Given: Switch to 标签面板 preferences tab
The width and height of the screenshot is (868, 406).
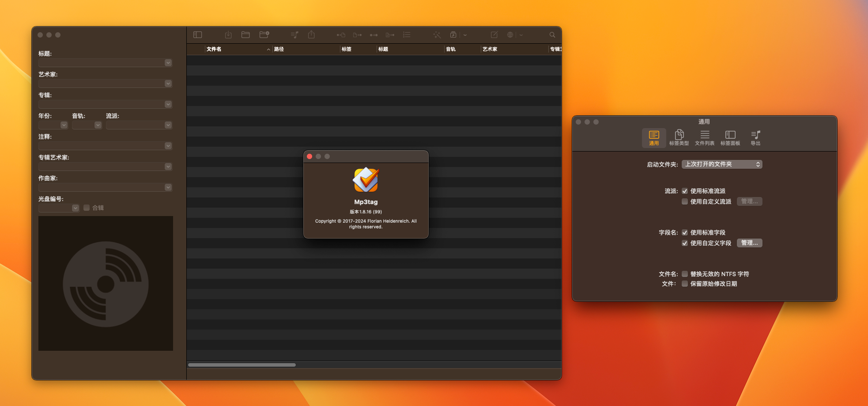Looking at the screenshot, I should click(730, 138).
